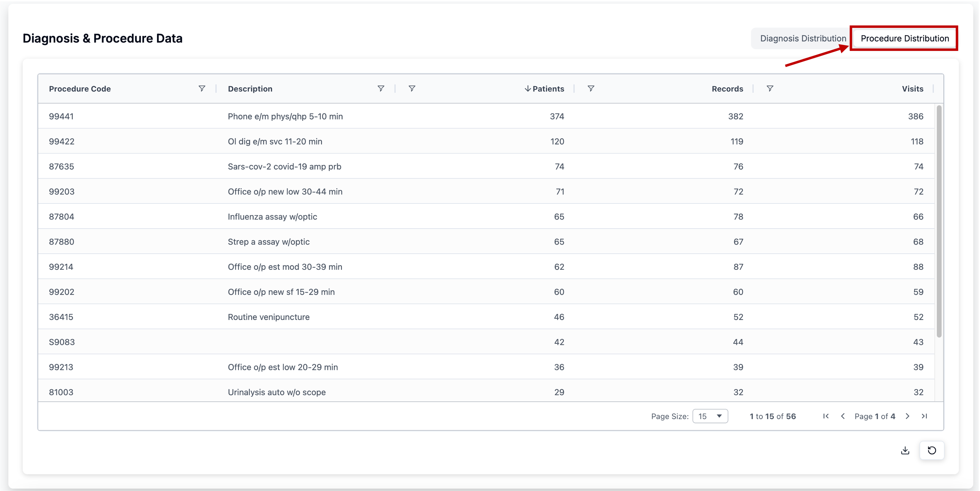Screen dimensions: 980x491
Task: Switch to the Diagnosis Distribution tab
Action: [x=803, y=38]
